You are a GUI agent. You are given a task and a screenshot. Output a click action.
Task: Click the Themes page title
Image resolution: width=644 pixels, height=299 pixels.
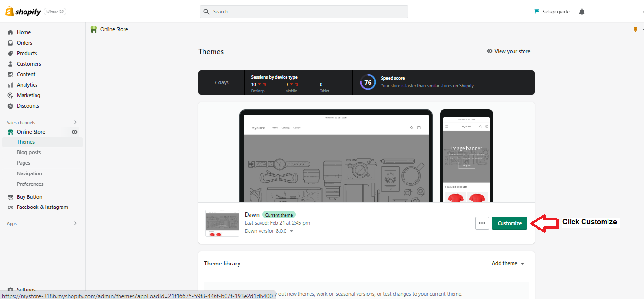[x=211, y=52]
